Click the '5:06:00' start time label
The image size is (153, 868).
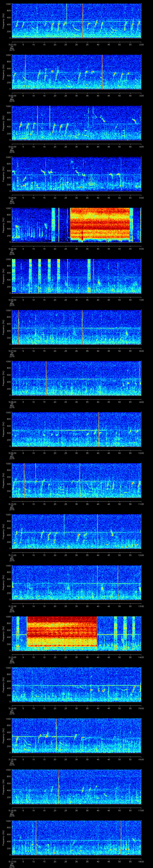(x=12, y=300)
